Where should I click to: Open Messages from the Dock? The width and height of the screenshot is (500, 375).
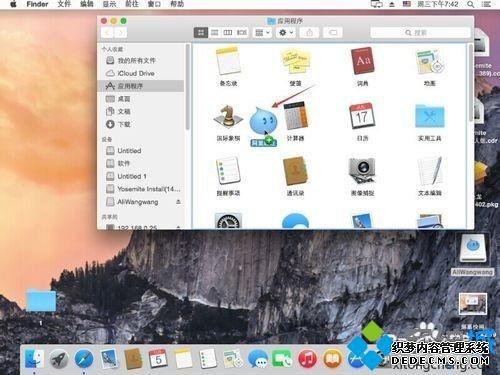point(257,359)
